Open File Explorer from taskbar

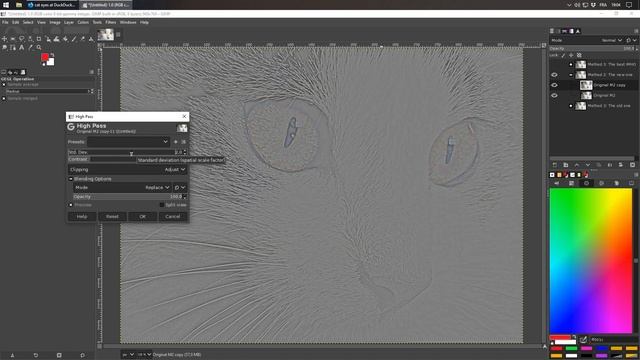pyautogui.click(x=19, y=5)
